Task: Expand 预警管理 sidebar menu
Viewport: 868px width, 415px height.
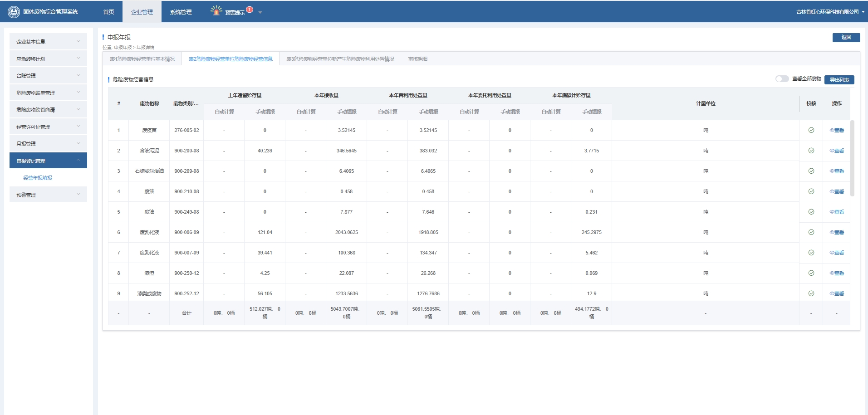Action: tap(48, 195)
